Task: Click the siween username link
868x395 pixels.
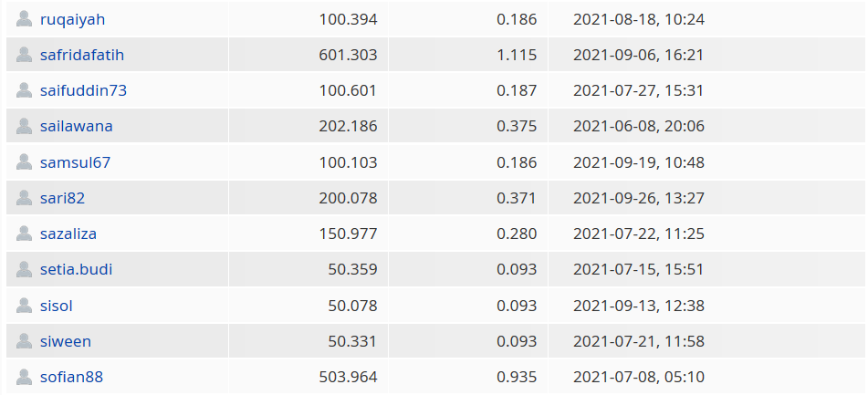Action: (66, 341)
